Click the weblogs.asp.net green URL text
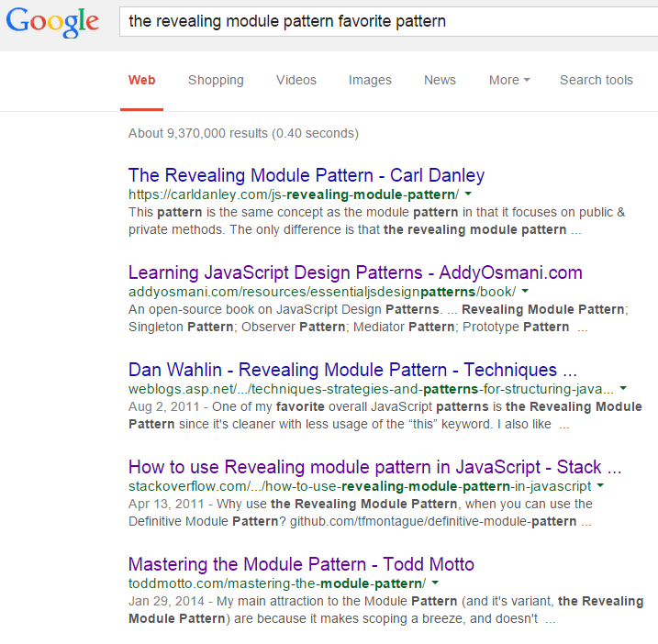This screenshot has width=658, height=644. click(x=371, y=389)
